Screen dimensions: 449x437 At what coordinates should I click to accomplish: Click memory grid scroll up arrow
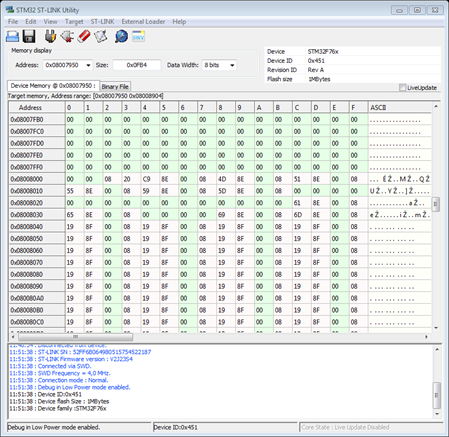[x=436, y=106]
